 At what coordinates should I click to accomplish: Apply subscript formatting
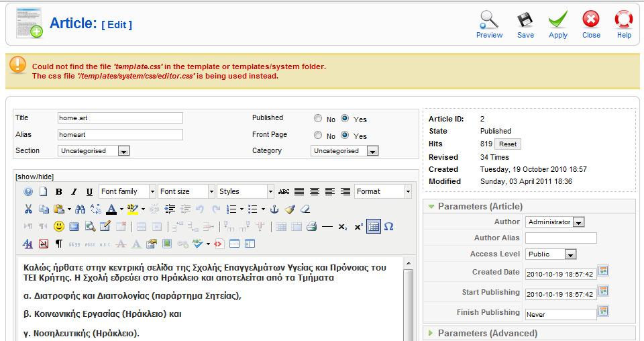[x=343, y=226]
